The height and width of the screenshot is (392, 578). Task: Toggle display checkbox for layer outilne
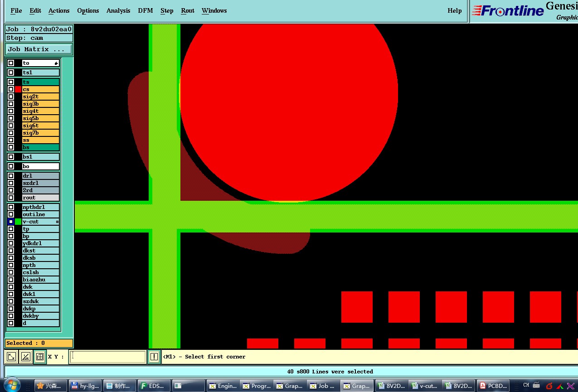tap(11, 214)
